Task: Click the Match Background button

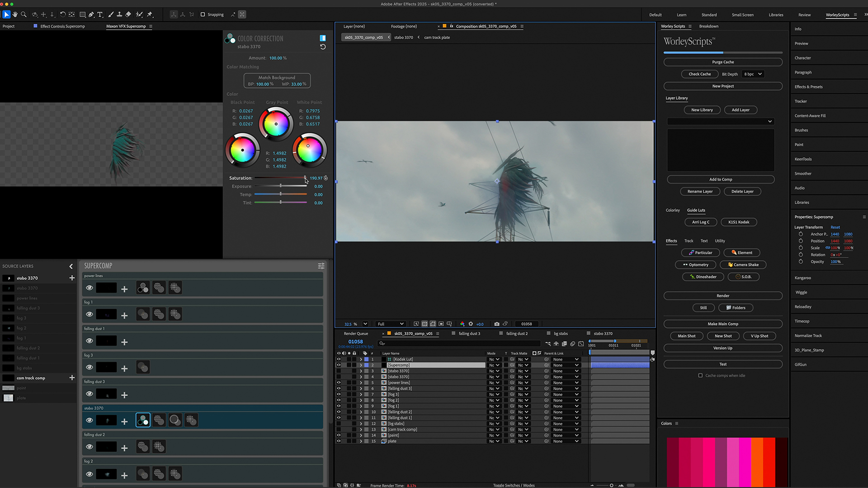Action: point(277,78)
